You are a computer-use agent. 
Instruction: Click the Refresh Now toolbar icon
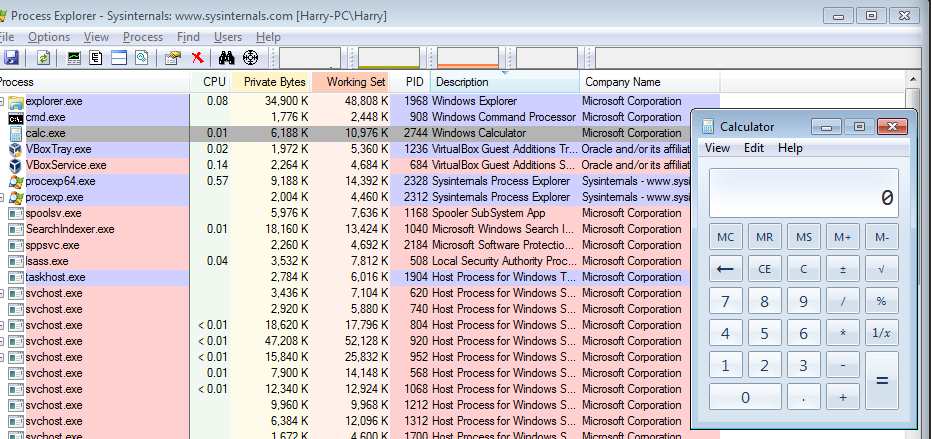coord(43,58)
